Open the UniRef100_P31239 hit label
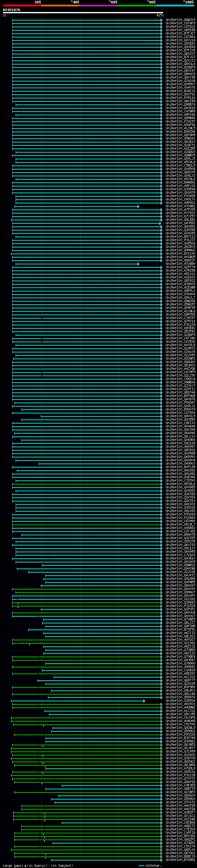Image resolution: width=197 pixels, height=868 pixels. [x=180, y=325]
